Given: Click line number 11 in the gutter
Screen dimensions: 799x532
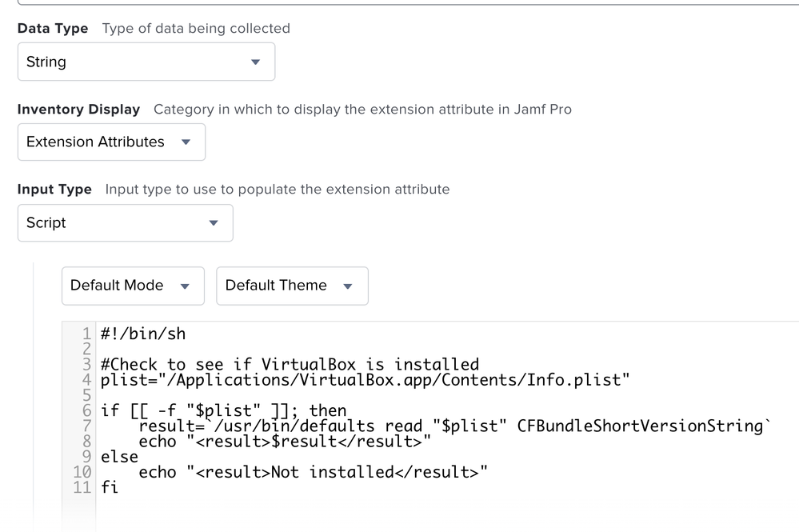Looking at the screenshot, I should (82, 487).
